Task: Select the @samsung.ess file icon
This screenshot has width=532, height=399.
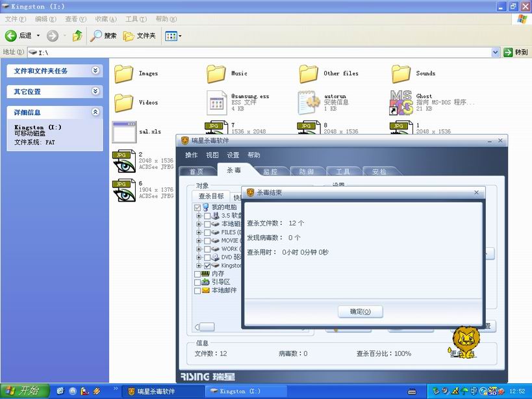Action: tap(217, 103)
